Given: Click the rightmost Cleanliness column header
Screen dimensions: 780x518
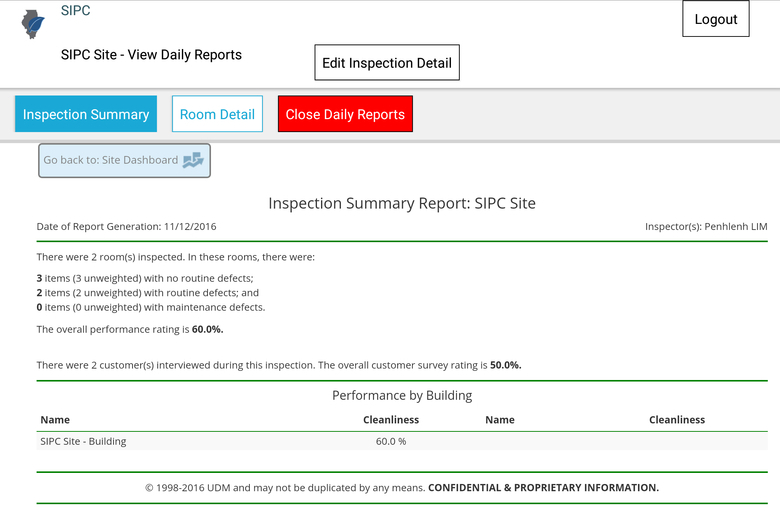Looking at the screenshot, I should [677, 420].
